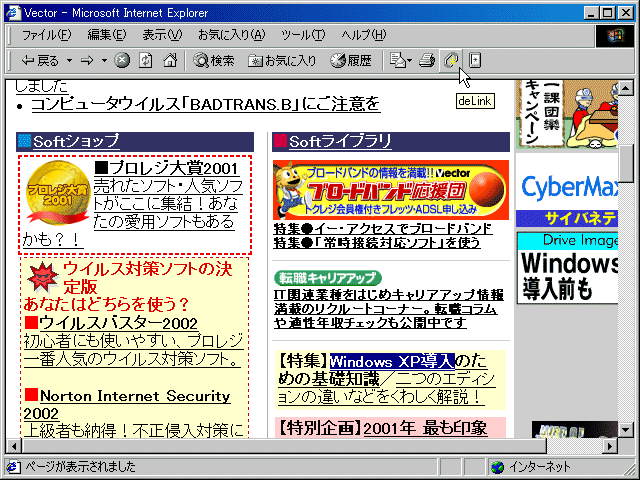
Task: Open the ツール(T) menu
Action: coord(303,35)
